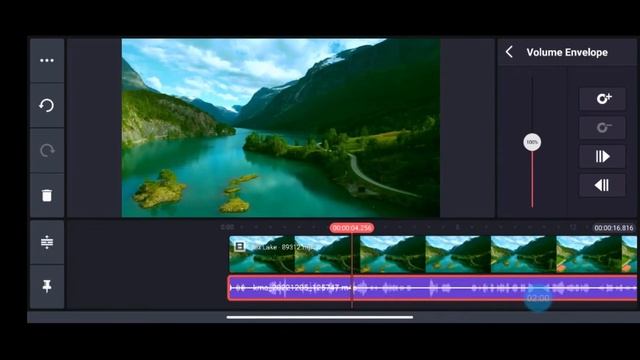
Task: Select the lake video clip in timeline
Action: pyautogui.click(x=433, y=254)
